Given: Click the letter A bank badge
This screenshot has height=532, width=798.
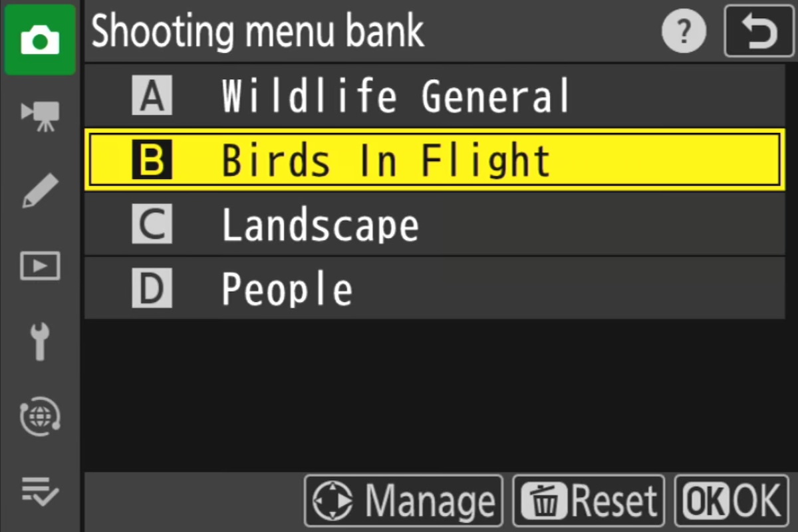Looking at the screenshot, I should tap(152, 96).
